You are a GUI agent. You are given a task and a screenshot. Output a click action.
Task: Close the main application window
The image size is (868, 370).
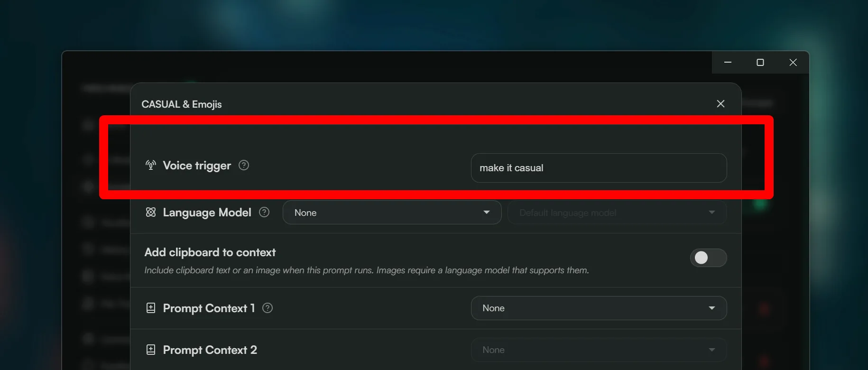coord(793,62)
